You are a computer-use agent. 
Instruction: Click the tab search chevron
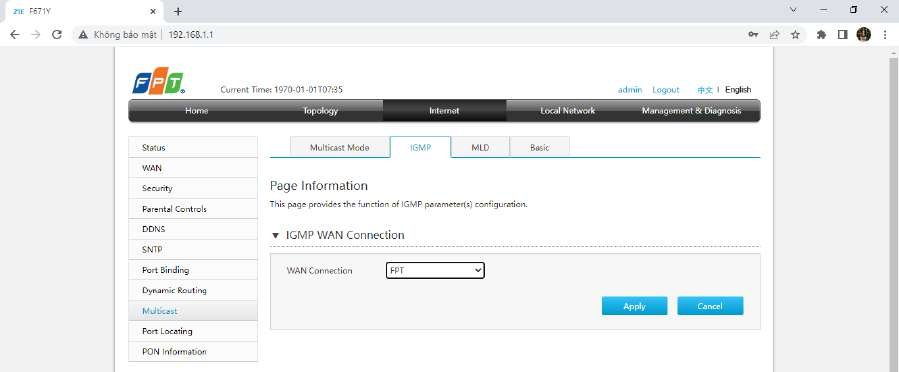(x=794, y=10)
